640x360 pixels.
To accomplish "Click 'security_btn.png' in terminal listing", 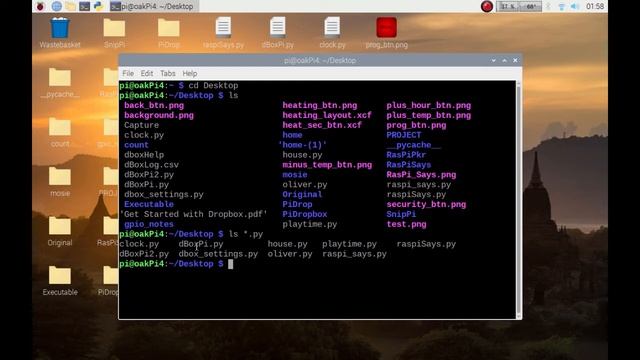I will (426, 204).
